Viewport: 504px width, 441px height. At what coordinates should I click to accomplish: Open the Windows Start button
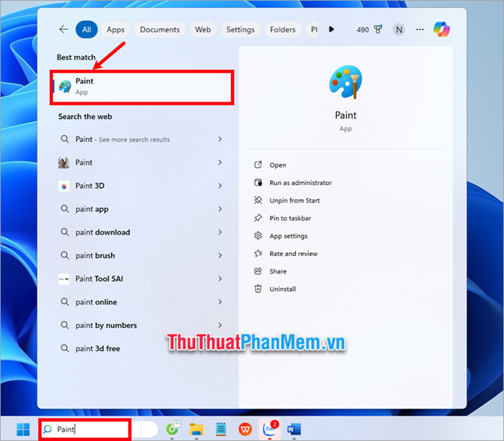click(x=23, y=430)
